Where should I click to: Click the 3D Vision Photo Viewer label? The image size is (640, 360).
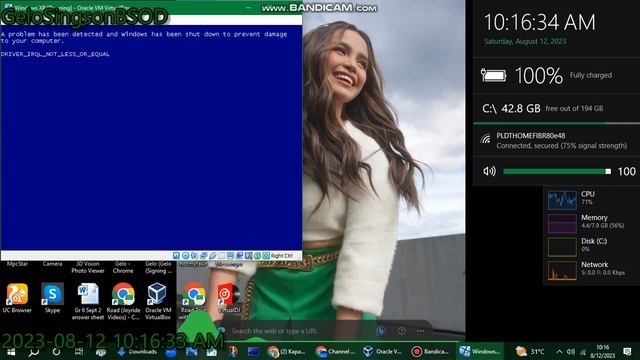point(88,267)
